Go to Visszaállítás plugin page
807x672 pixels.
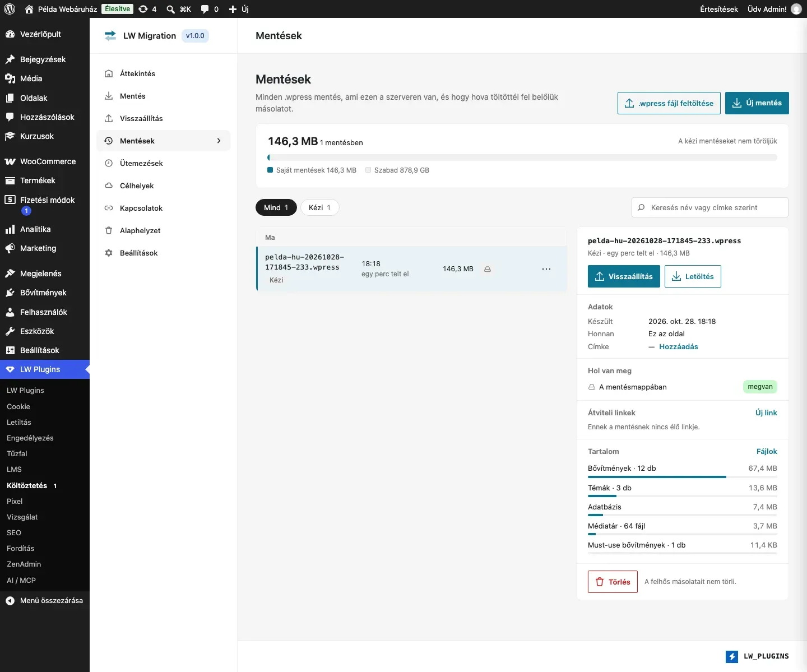[163, 118]
